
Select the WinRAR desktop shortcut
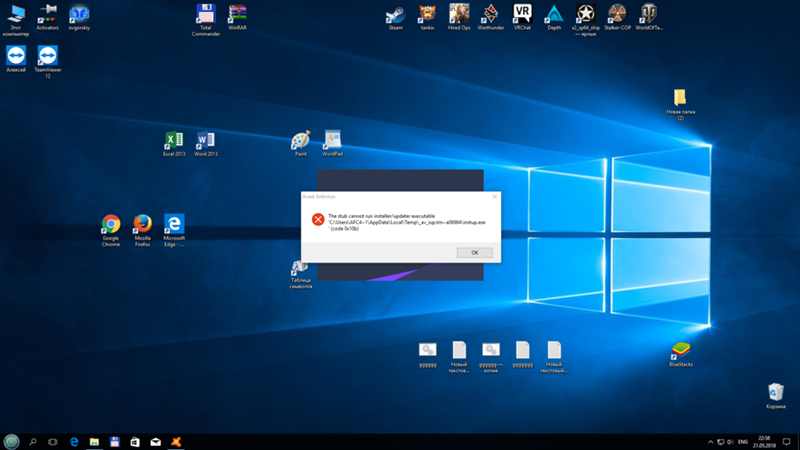(x=237, y=17)
